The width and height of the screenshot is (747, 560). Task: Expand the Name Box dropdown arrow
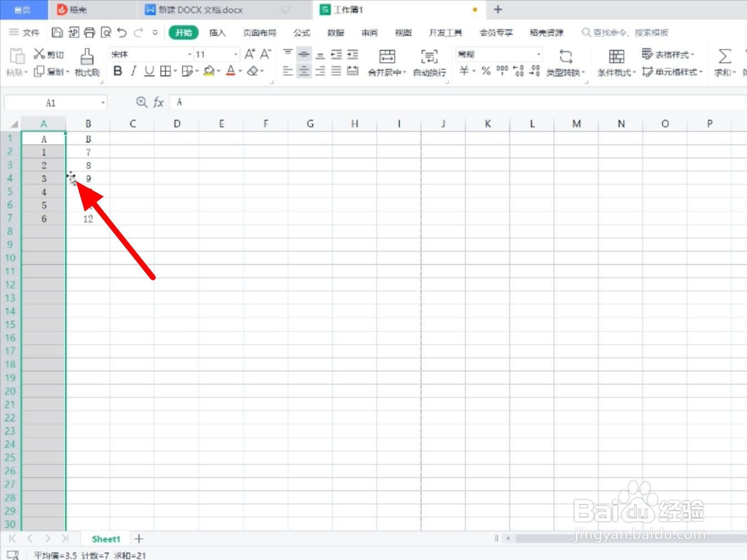tap(103, 103)
